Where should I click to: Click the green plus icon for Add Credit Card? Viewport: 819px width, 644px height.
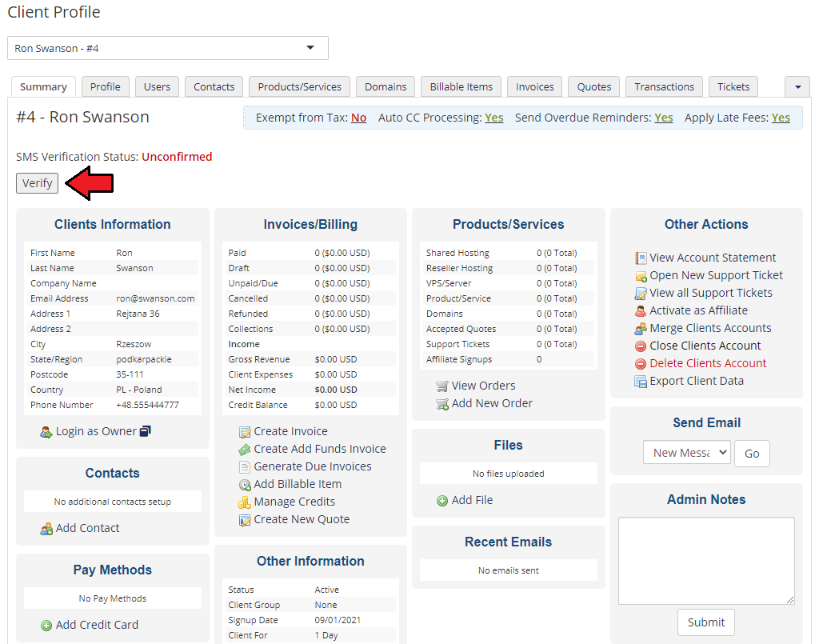(x=46, y=625)
